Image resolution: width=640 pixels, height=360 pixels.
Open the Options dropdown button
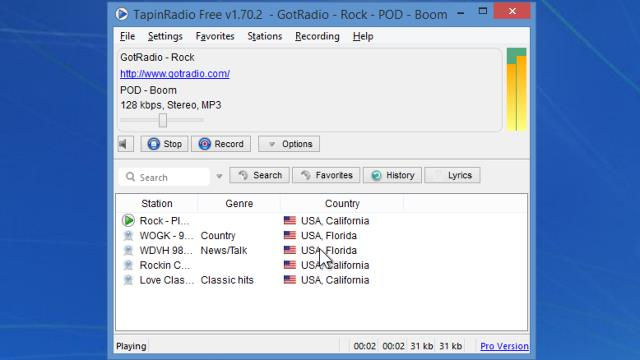tap(289, 144)
